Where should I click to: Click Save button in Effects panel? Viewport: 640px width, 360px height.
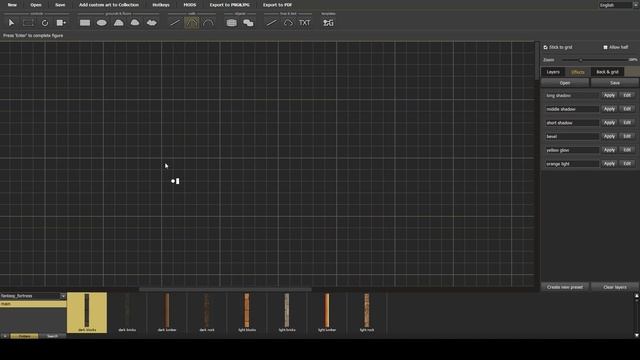615,83
